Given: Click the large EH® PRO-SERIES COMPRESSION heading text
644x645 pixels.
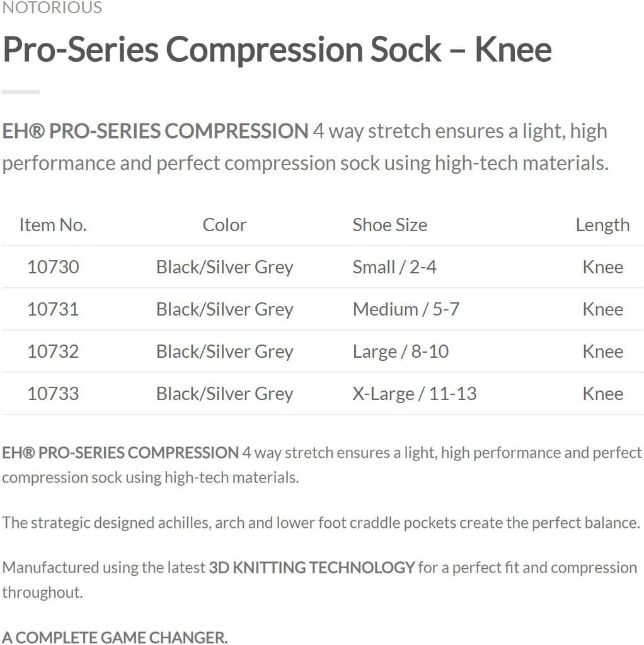Looking at the screenshot, I should tap(155, 131).
